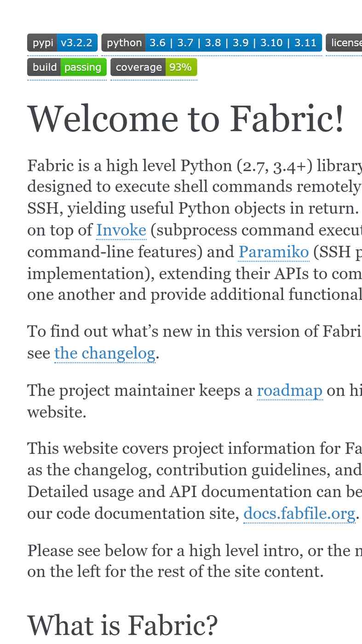The height and width of the screenshot is (644, 362).
Task: Click the 'Welcome to Fabric!' heading
Action: [x=186, y=119]
